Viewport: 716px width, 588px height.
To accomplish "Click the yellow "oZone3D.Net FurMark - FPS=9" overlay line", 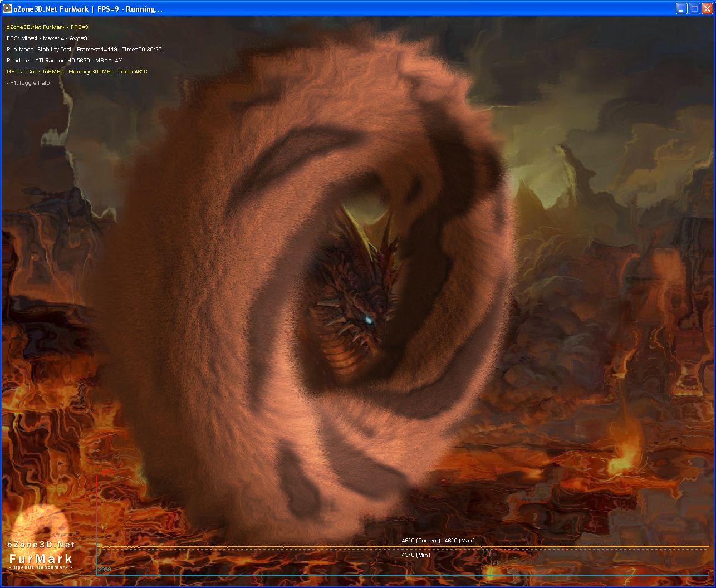I will 47,27.
